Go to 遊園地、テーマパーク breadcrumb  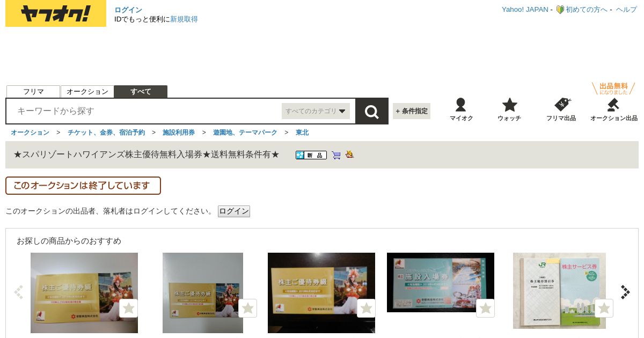[245, 133]
